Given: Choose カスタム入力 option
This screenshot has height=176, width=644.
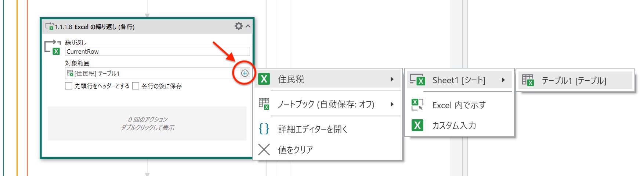Looking at the screenshot, I should coord(459,125).
